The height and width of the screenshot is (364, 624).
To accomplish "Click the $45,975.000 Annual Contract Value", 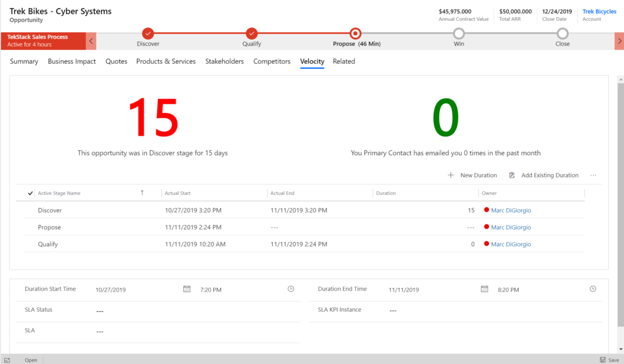I will [455, 12].
